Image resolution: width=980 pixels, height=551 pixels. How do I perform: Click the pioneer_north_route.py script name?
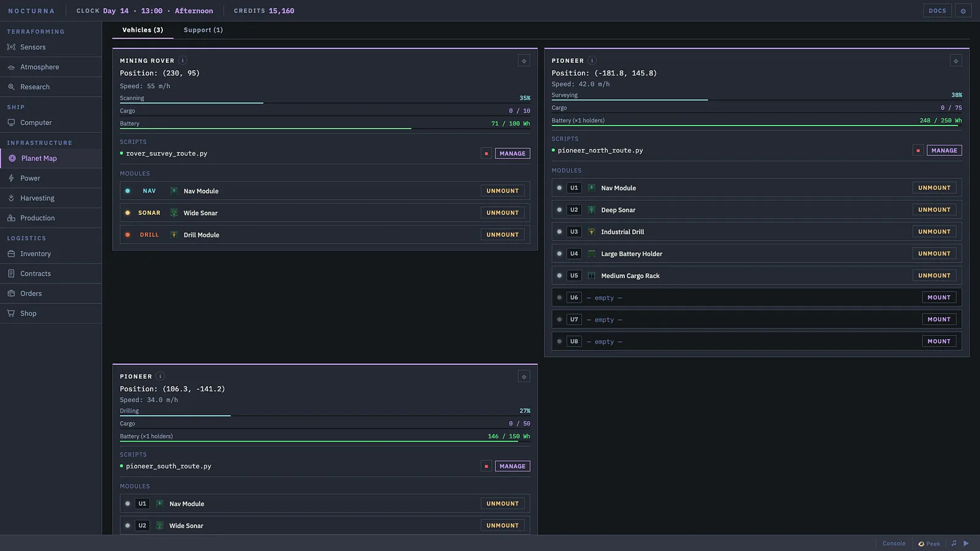[x=600, y=151]
